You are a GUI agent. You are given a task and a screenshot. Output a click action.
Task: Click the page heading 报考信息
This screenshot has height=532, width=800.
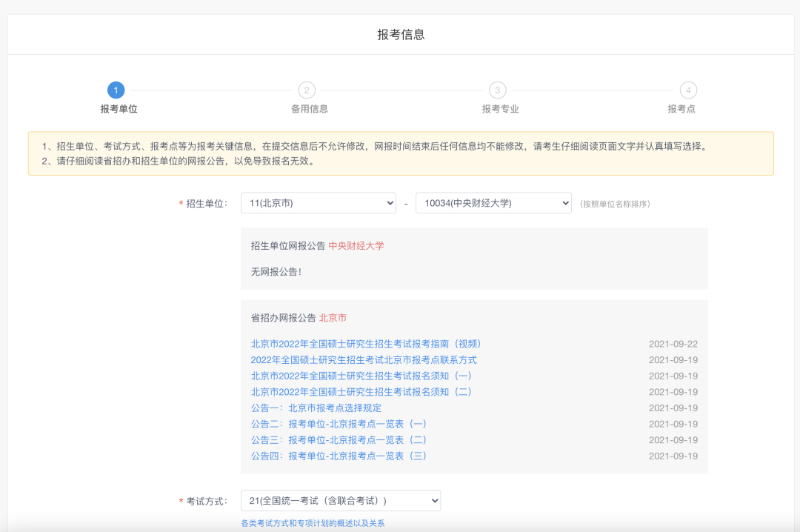401,34
